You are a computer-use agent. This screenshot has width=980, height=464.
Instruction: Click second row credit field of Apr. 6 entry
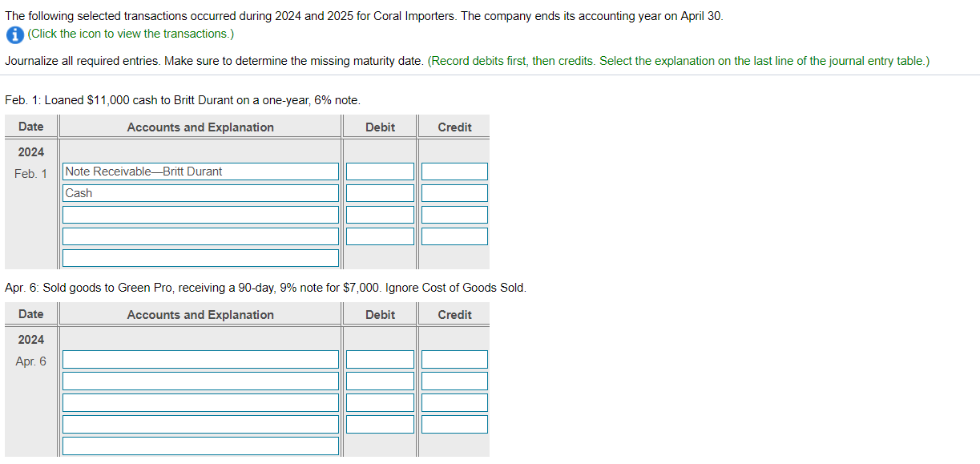pyautogui.click(x=454, y=381)
